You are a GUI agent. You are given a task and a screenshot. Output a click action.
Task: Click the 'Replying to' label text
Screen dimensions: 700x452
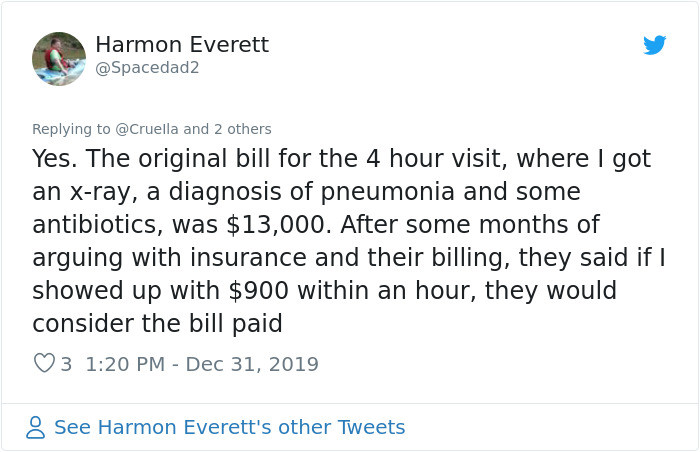71,129
